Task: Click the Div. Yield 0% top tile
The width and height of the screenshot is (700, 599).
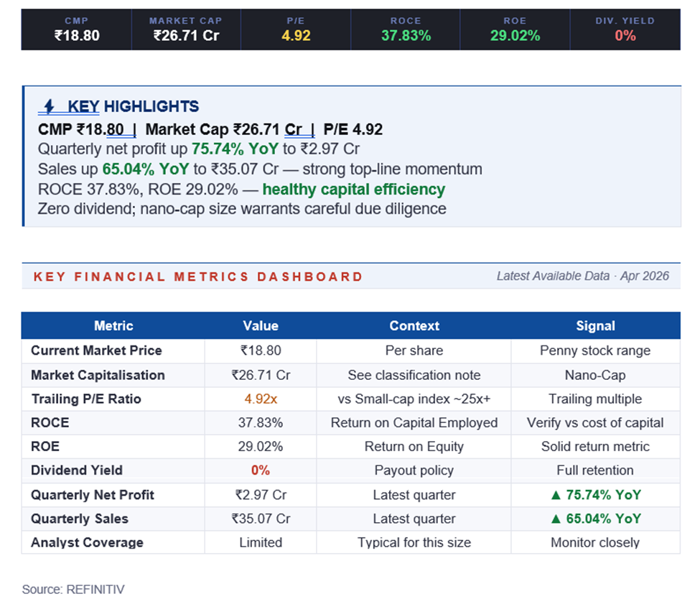Action: 625,29
